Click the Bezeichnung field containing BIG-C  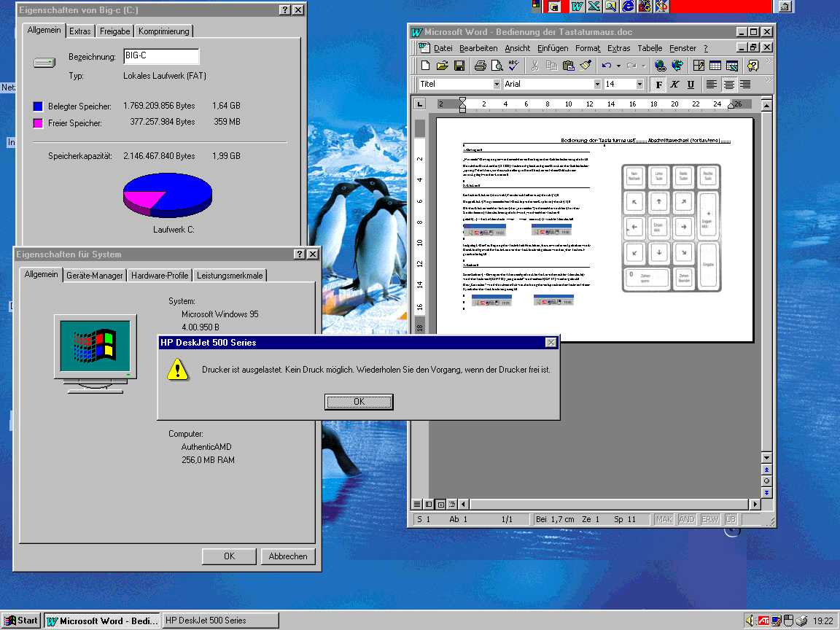161,55
